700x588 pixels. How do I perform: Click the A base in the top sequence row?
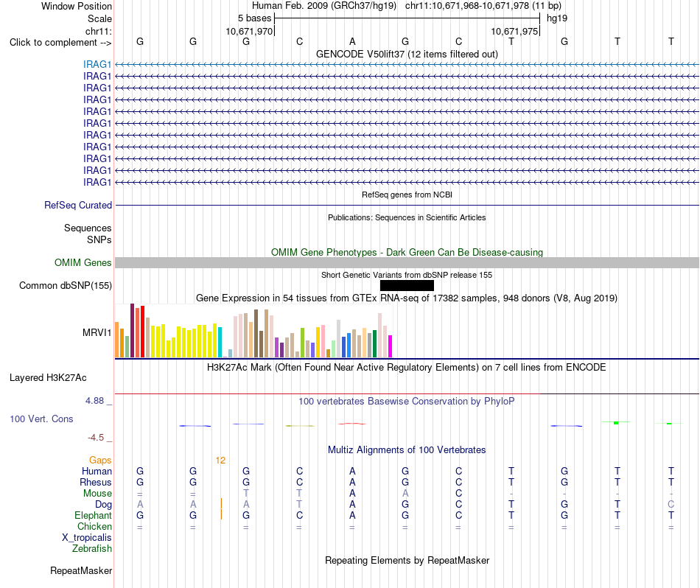(x=352, y=41)
